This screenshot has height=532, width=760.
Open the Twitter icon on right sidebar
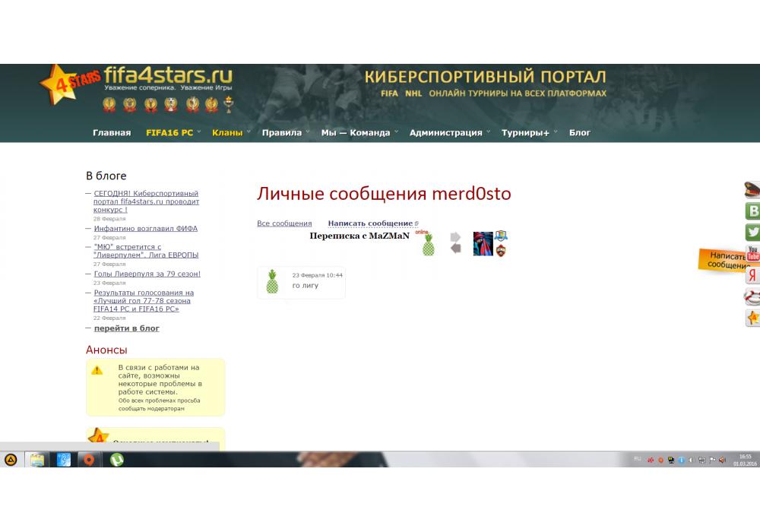click(752, 233)
